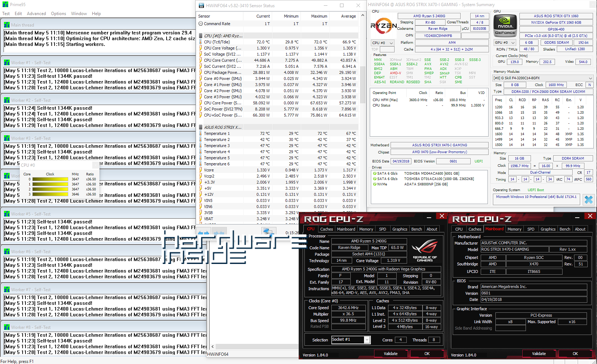Click Core 2 clock bar in CPU #0 popup

pyautogui.click(x=50, y=189)
